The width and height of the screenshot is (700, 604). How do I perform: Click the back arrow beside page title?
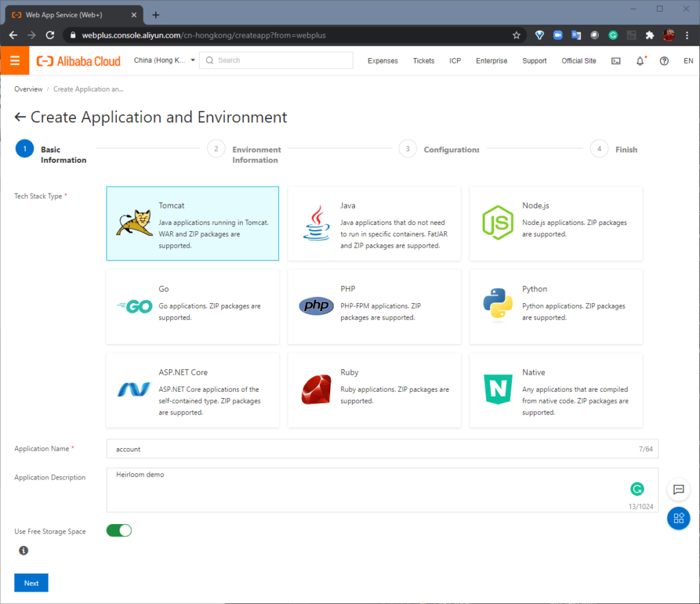pos(20,117)
